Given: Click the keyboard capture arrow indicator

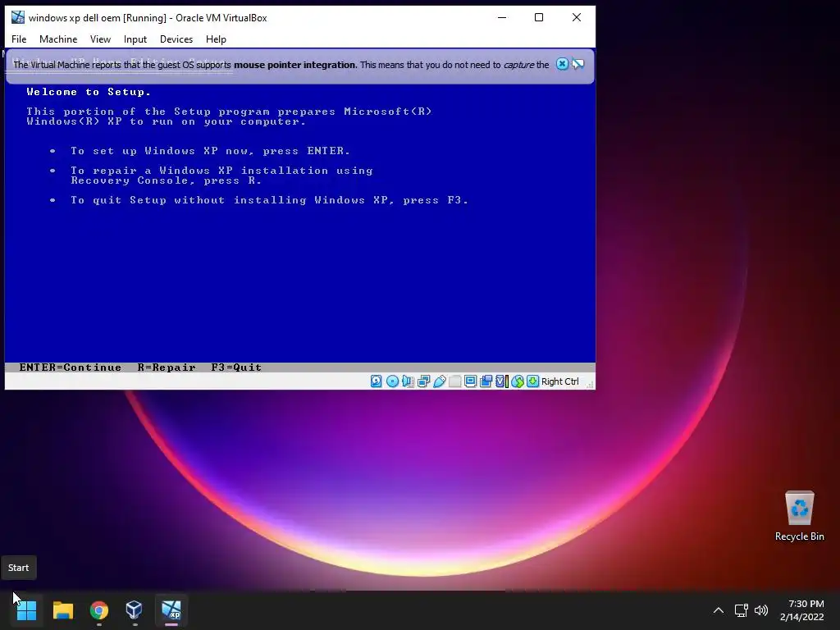Looking at the screenshot, I should [x=532, y=381].
